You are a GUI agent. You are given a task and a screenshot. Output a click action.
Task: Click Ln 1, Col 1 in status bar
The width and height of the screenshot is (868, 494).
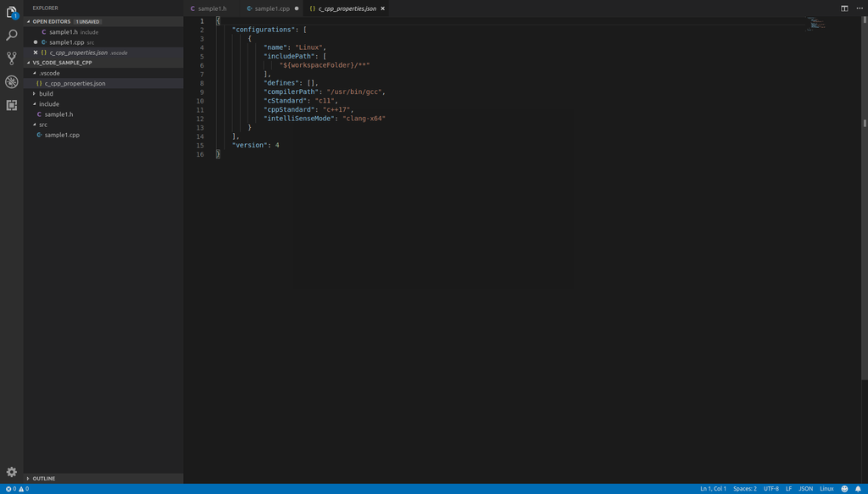pos(713,489)
